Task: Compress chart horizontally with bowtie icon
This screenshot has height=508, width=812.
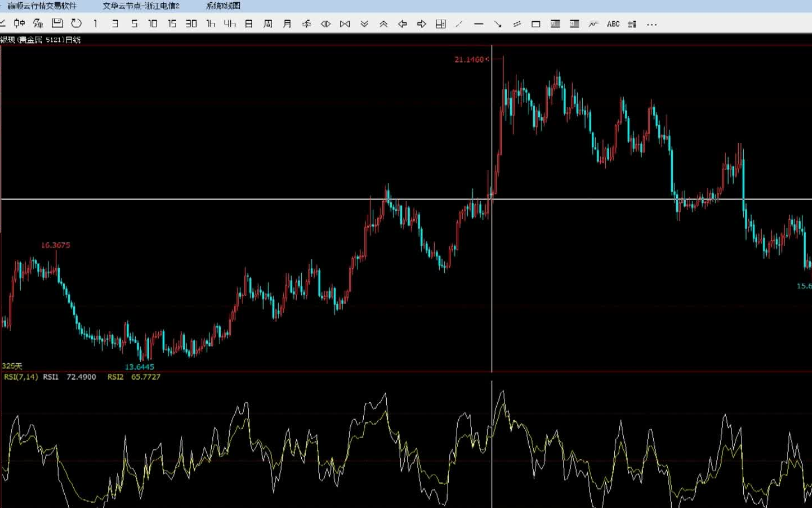Action: point(345,24)
